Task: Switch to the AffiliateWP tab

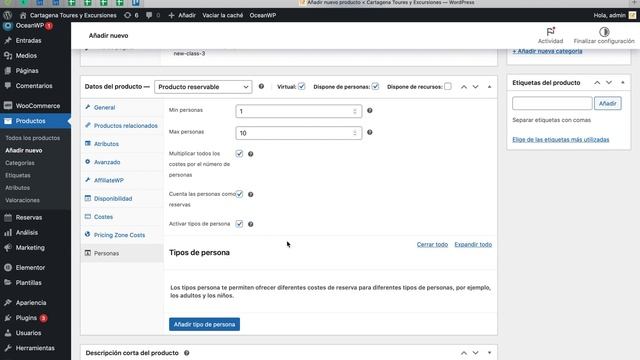Action: [109, 180]
